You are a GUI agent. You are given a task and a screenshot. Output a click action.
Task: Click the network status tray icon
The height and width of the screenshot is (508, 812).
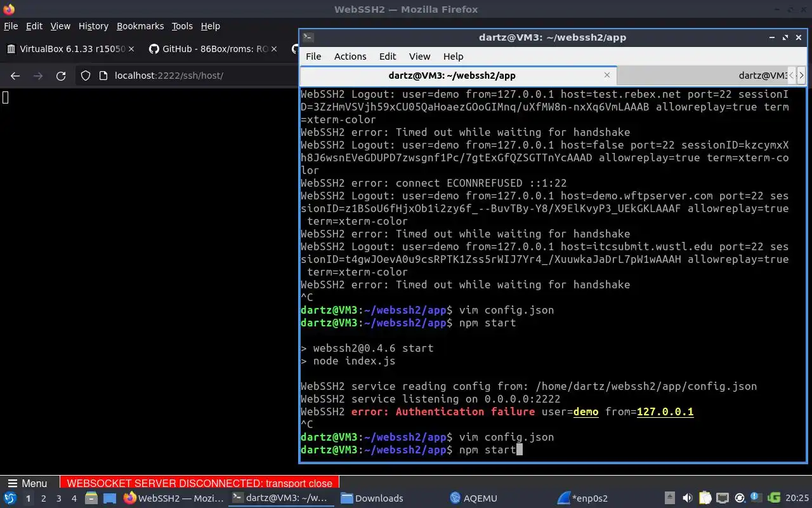(722, 498)
